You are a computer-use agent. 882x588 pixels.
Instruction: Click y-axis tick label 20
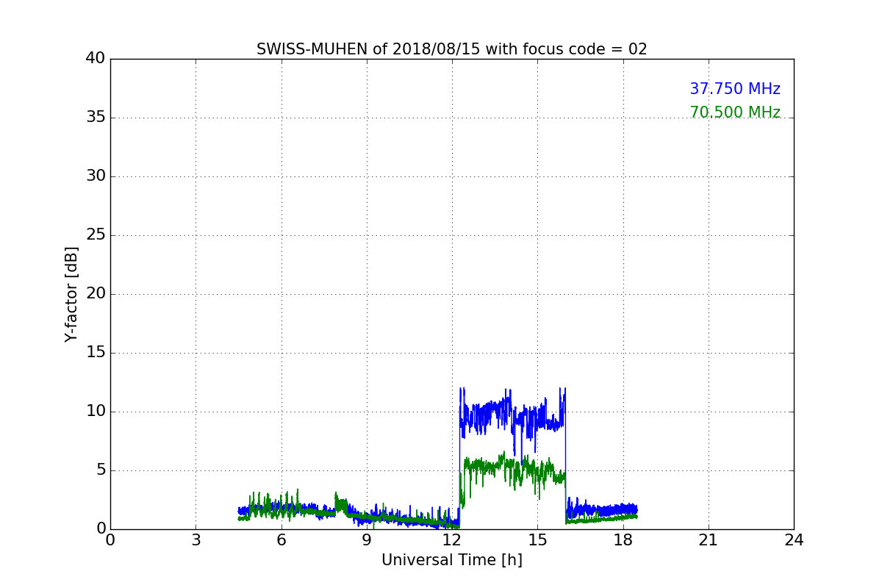96,294
